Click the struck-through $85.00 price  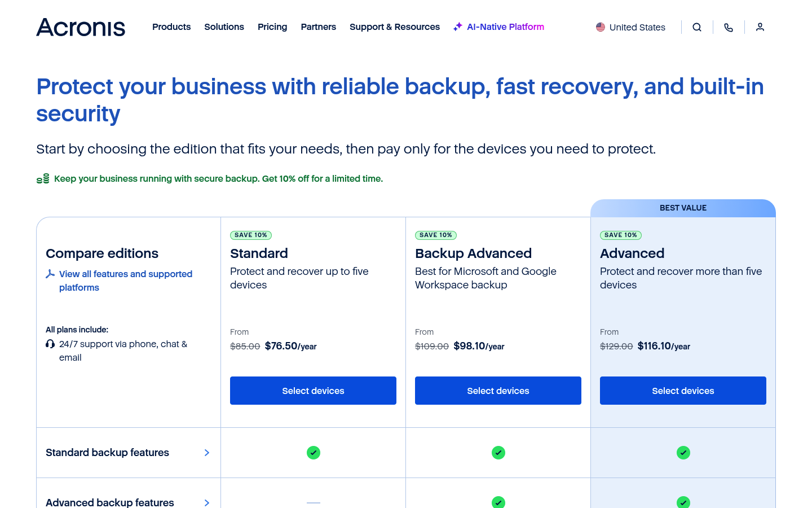(245, 347)
